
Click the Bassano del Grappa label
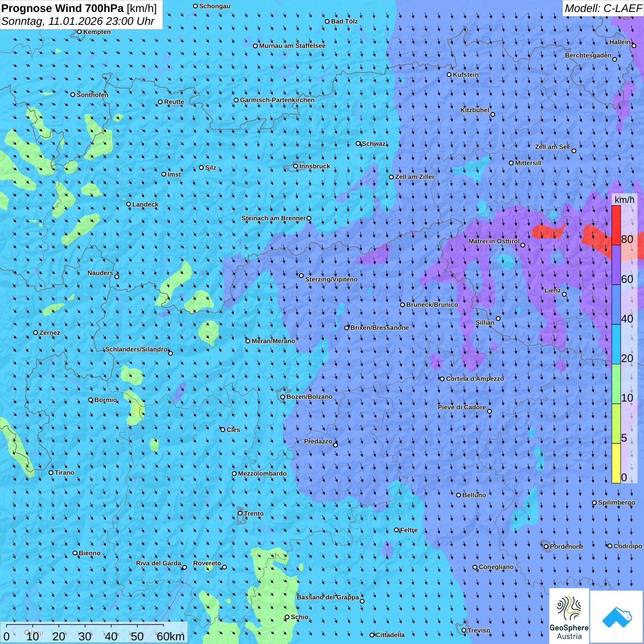coord(328,597)
